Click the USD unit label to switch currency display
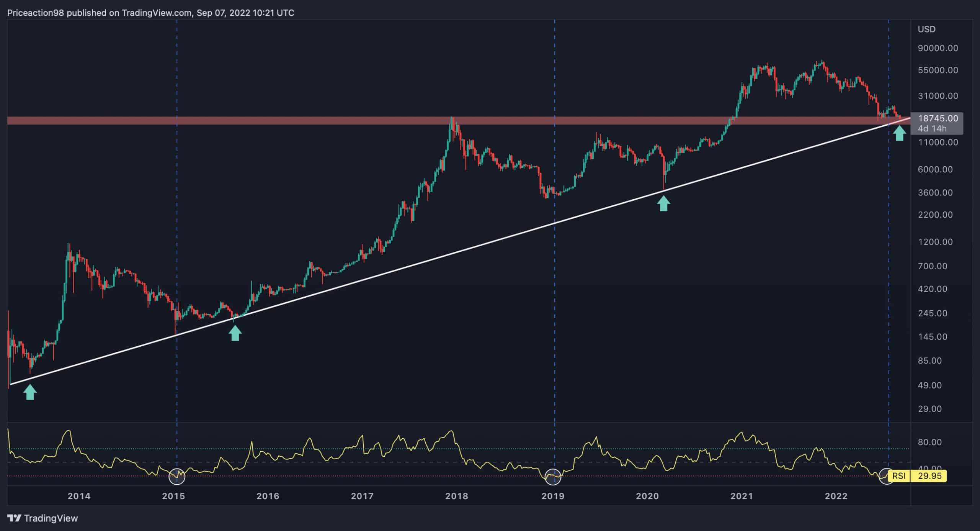This screenshot has width=980, height=531. [926, 29]
